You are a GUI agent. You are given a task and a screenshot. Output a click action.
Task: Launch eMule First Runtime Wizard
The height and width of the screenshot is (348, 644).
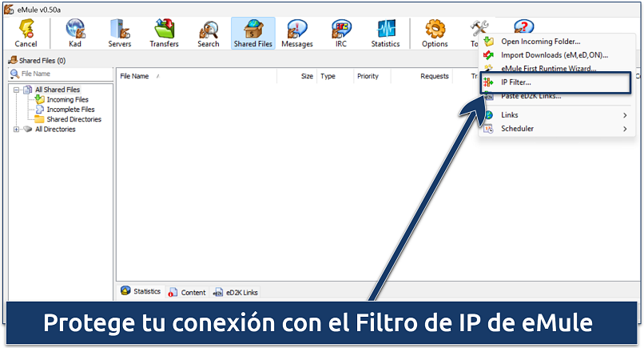[557, 68]
